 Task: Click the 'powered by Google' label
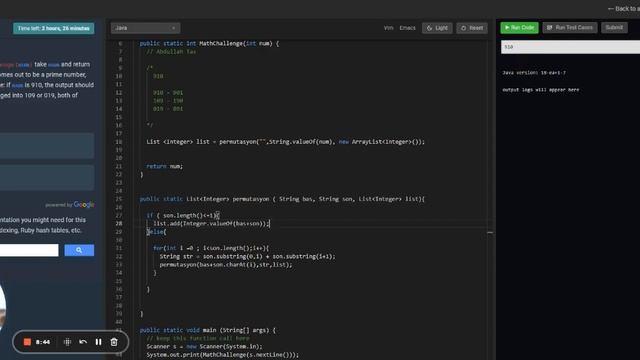coord(70,205)
